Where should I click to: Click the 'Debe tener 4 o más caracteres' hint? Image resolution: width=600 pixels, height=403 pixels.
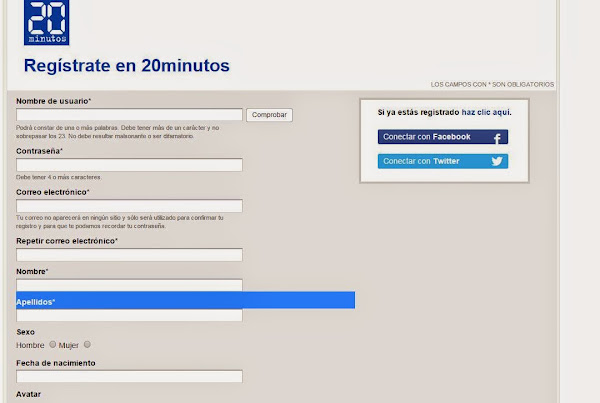[59, 177]
